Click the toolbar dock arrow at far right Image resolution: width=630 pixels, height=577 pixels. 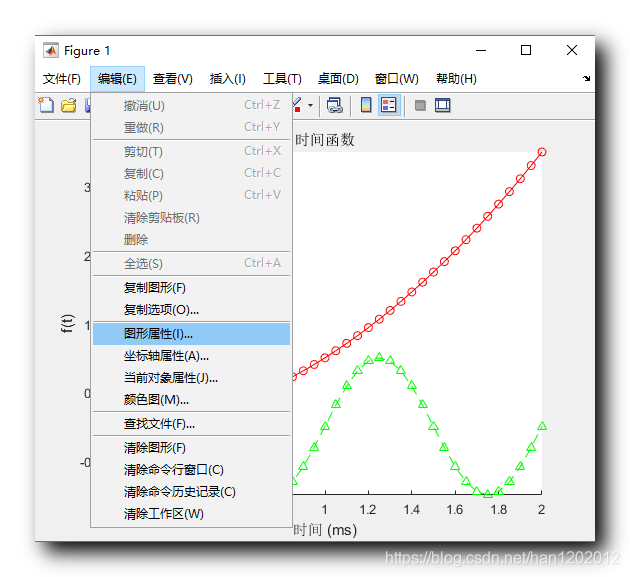pyautogui.click(x=587, y=78)
